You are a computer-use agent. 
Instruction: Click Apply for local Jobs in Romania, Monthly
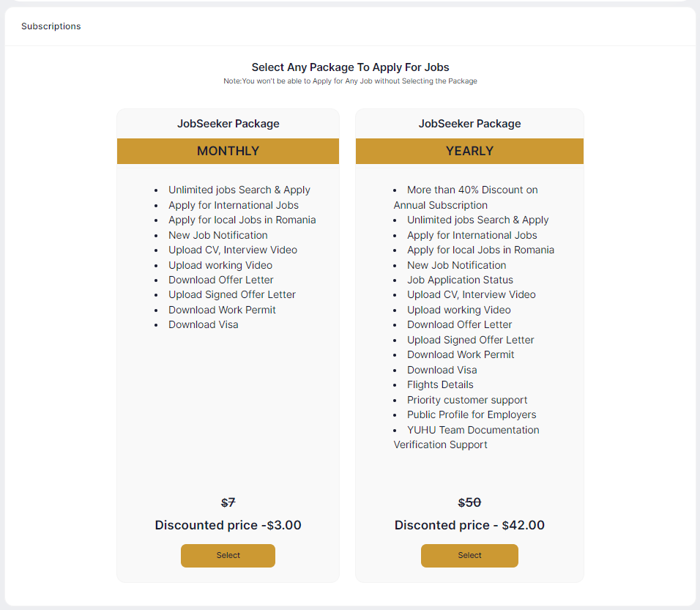click(242, 220)
